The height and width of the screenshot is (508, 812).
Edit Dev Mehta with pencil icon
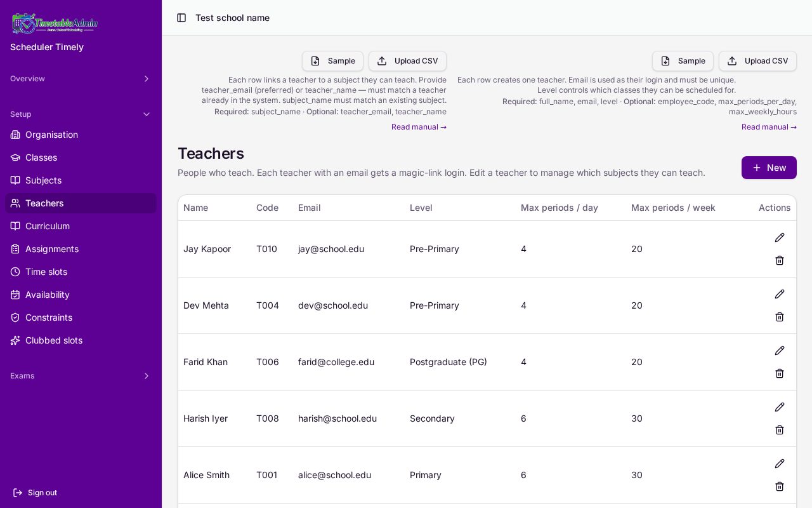pos(780,294)
